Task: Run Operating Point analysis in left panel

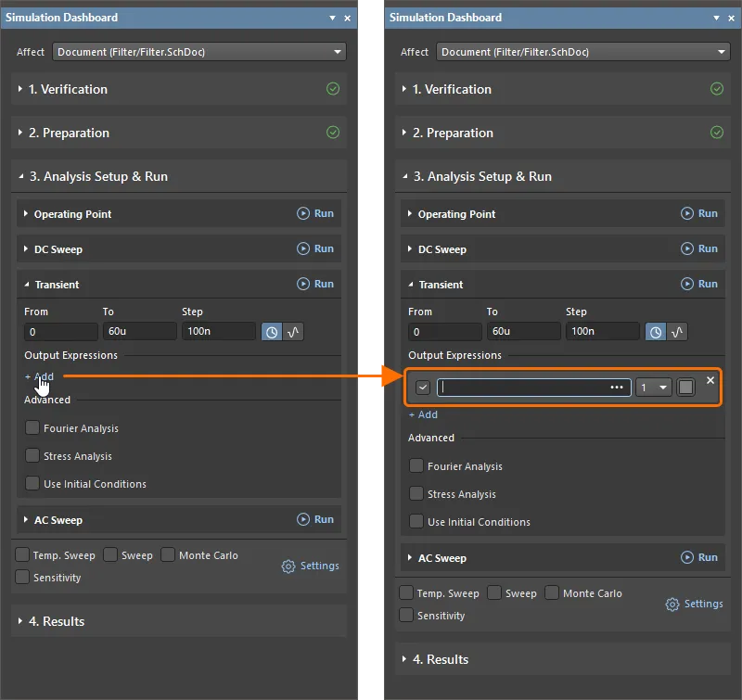Action: click(x=315, y=213)
